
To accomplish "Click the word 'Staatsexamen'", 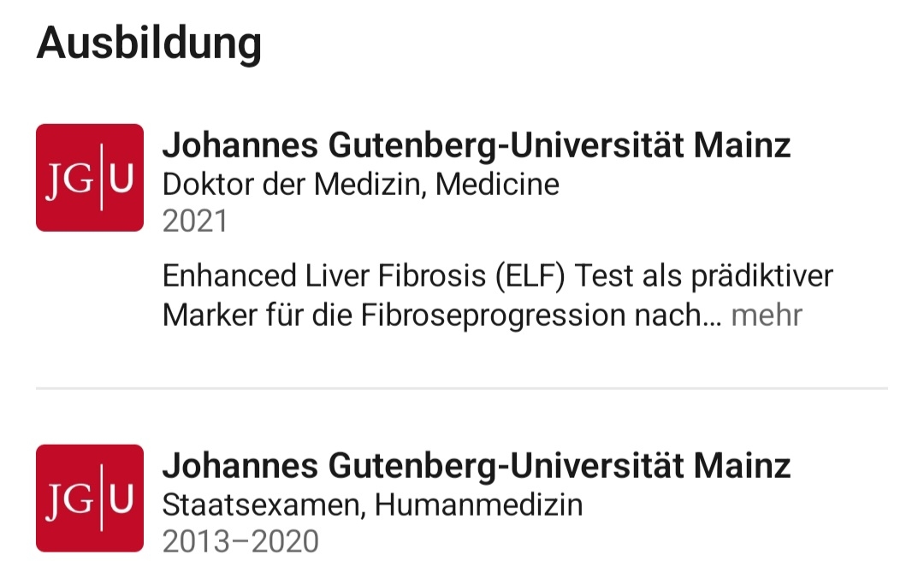I will (x=264, y=504).
